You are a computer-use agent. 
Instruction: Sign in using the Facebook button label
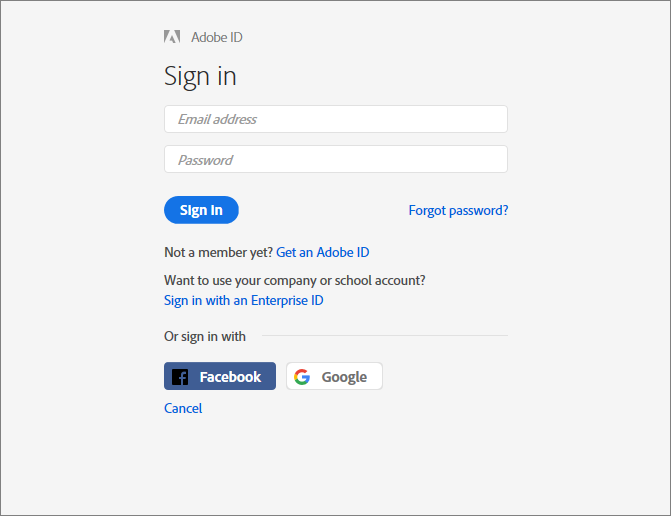[x=230, y=377]
